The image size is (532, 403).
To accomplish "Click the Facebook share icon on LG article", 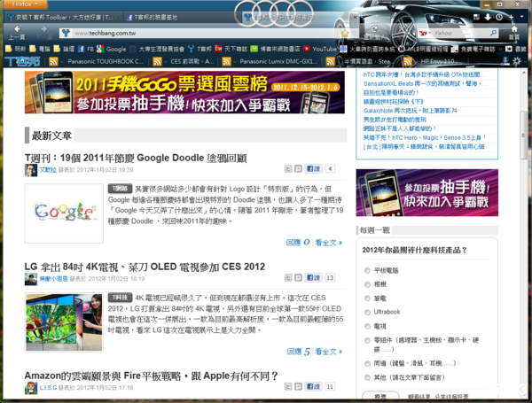I will coord(310,278).
